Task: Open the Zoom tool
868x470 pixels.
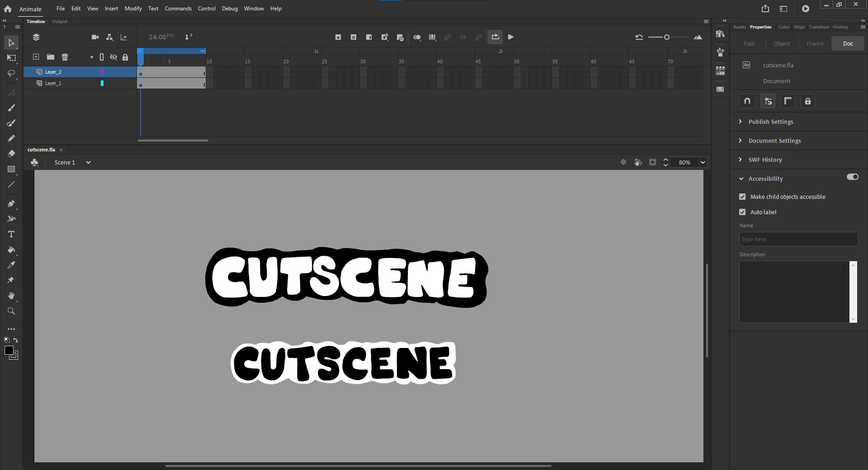Action: [x=11, y=311]
